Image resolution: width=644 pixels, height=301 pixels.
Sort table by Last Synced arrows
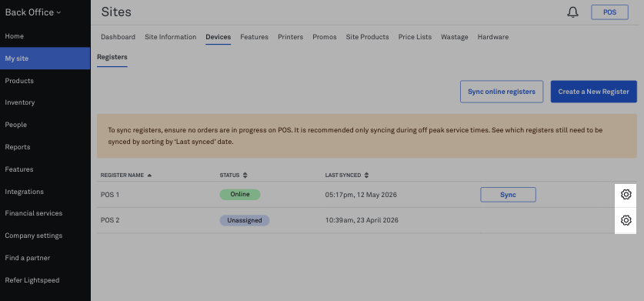click(x=366, y=176)
